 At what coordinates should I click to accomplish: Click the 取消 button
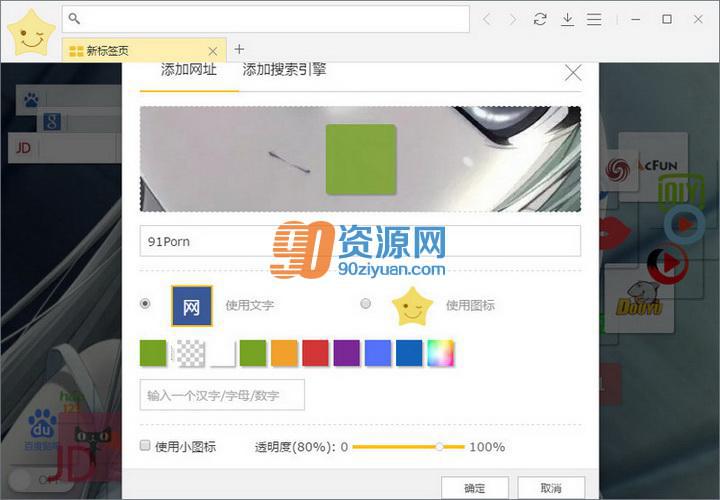tap(551, 488)
